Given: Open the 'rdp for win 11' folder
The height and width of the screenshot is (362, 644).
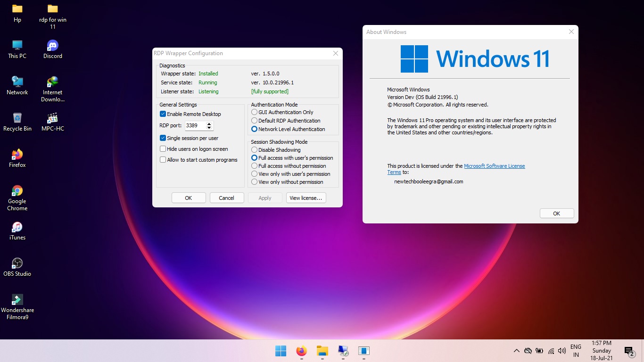Looking at the screenshot, I should pos(53,16).
